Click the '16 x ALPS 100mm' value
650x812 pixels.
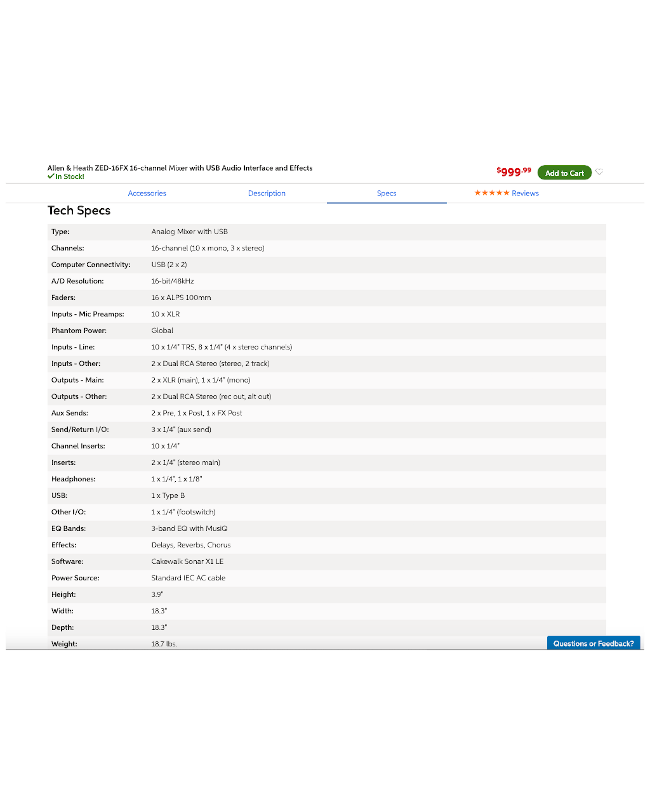coord(181,298)
